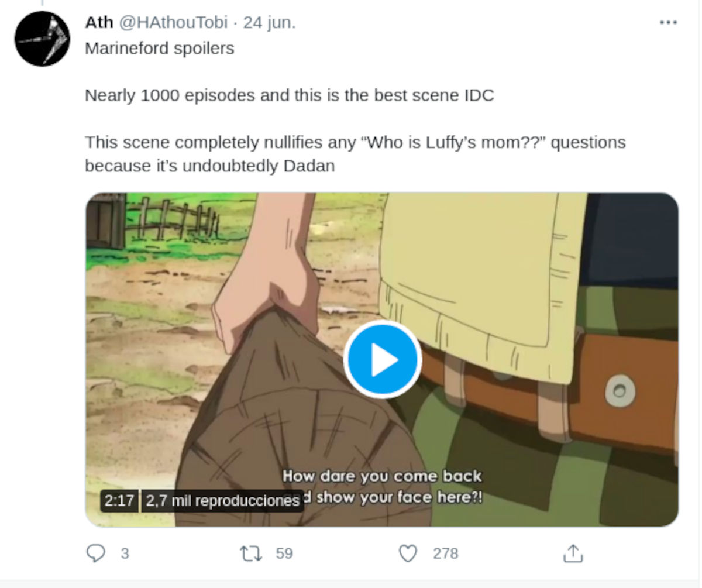Click the 'Nearly 1000 episodes' sentence

(x=290, y=95)
